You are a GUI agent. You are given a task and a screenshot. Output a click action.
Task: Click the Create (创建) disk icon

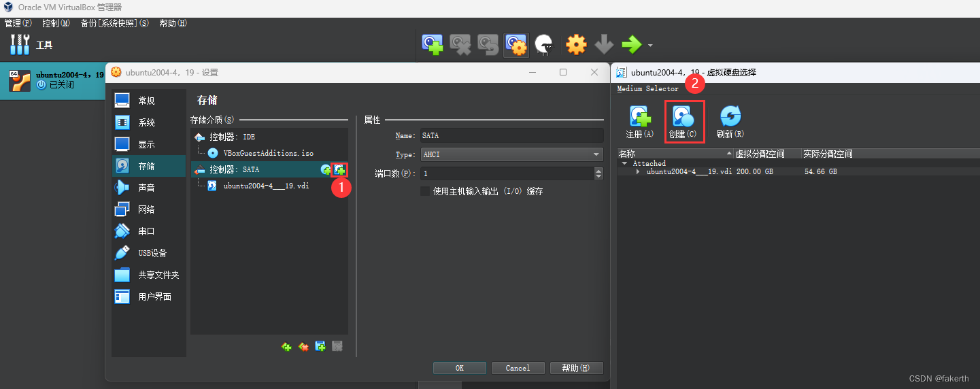pos(684,122)
